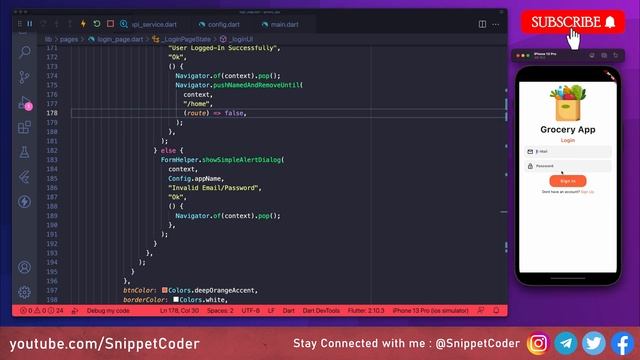640x360 pixels.
Task: Open Colors.white color swatch
Action: (176, 300)
